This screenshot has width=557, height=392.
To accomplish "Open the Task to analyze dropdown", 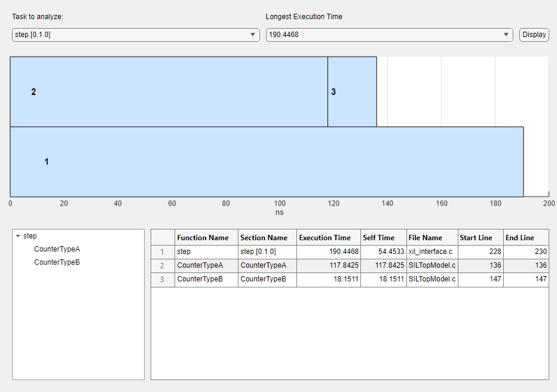I will 136,35.
